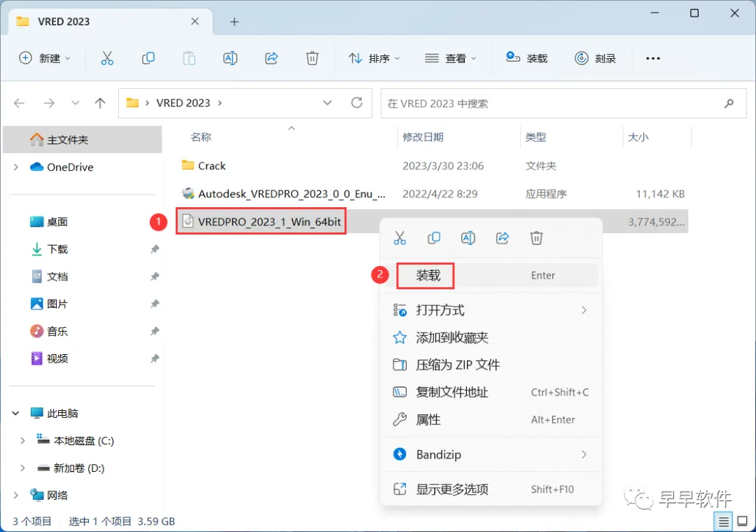The width and height of the screenshot is (756, 532).
Task: Click Cut icon in the context menu
Action: pyautogui.click(x=400, y=238)
